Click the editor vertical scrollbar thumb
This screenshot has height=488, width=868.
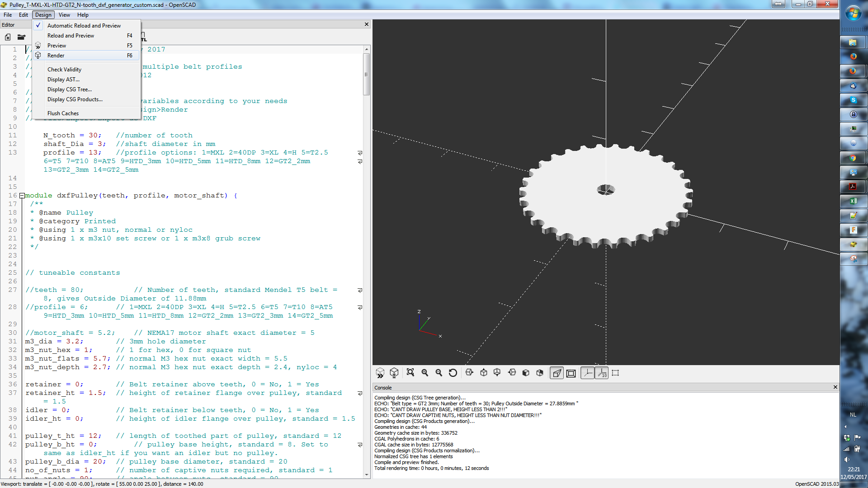coord(366,75)
